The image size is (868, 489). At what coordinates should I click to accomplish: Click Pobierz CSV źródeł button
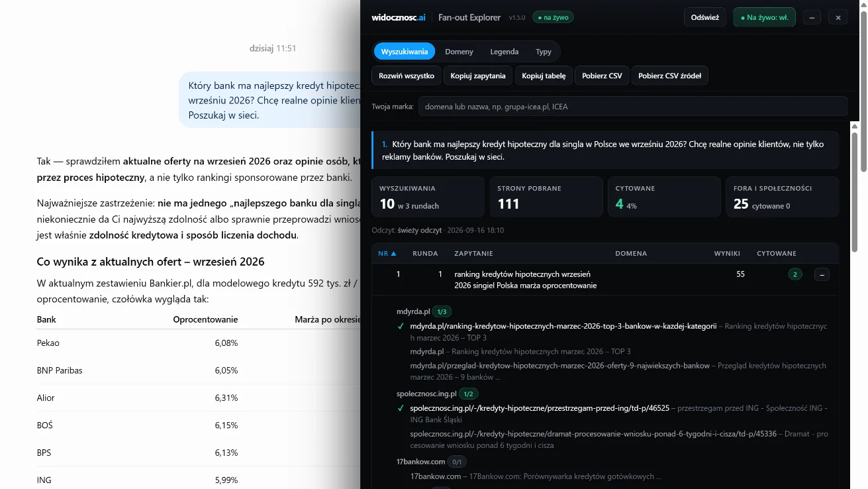pyautogui.click(x=670, y=76)
